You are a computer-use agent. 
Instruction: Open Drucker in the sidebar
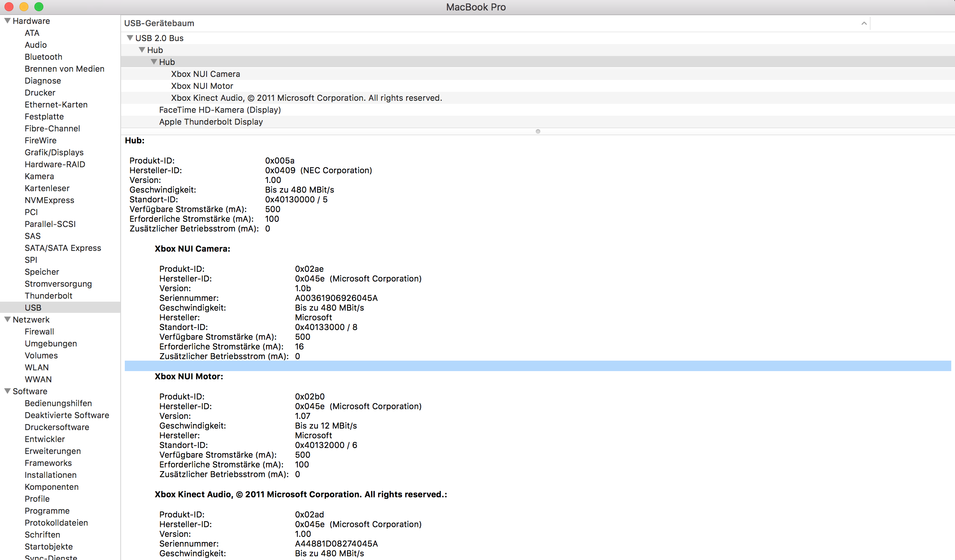pyautogui.click(x=40, y=92)
